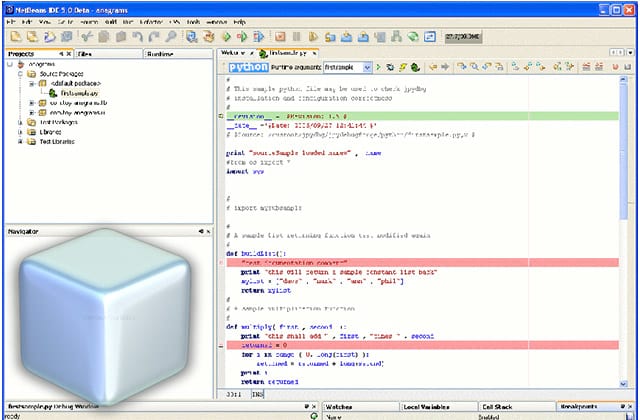Open the runtime arguments combo box

(x=367, y=67)
